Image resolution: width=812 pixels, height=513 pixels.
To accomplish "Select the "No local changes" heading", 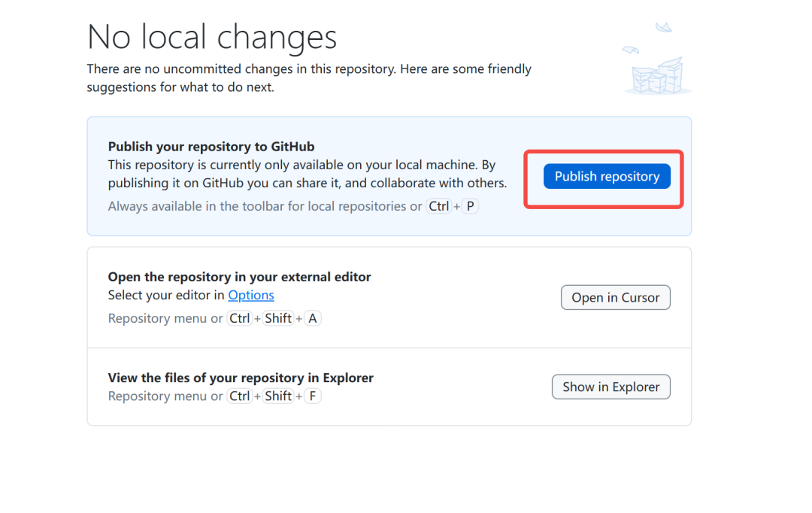I will (x=212, y=38).
